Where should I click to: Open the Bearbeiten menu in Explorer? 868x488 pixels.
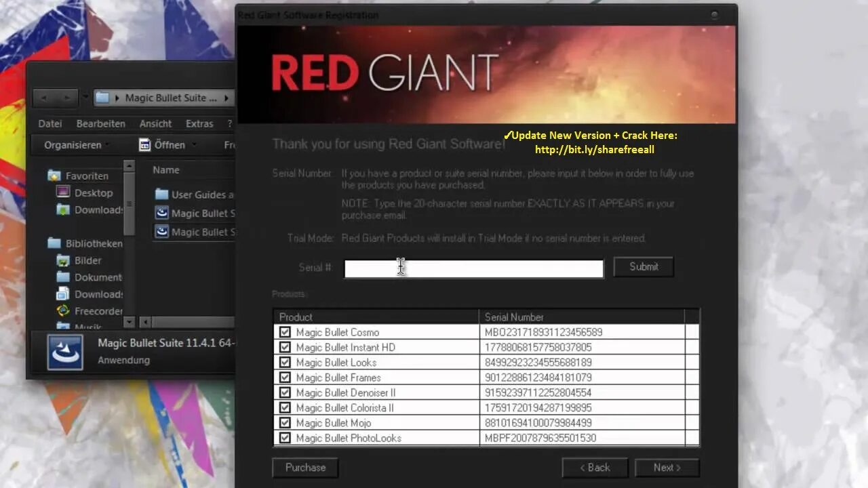[100, 123]
